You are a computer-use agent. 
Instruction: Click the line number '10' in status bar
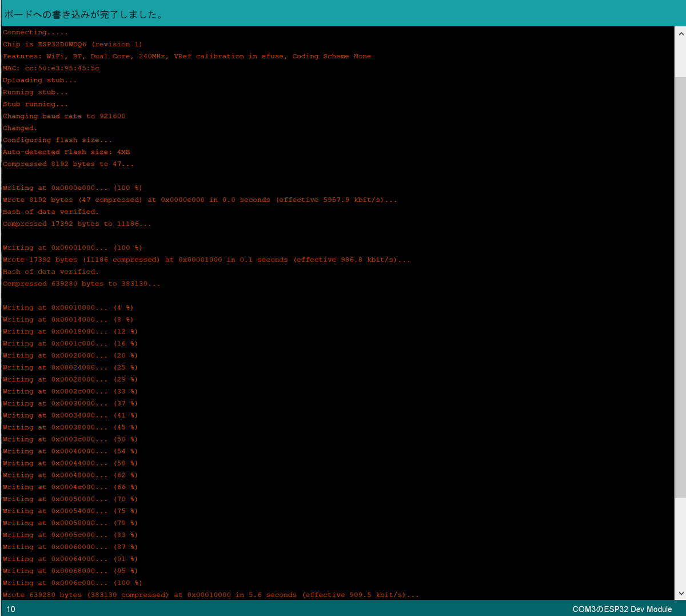[x=8, y=609]
